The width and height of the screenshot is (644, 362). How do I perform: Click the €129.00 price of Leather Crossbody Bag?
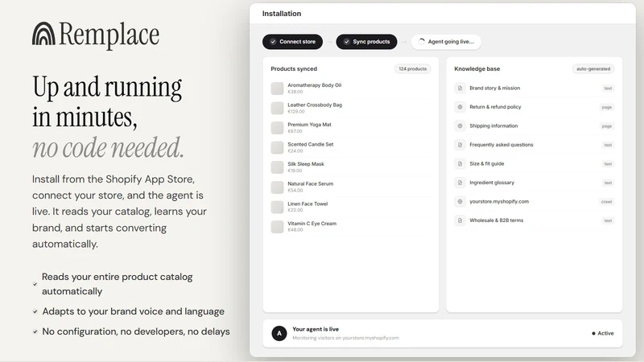point(296,111)
